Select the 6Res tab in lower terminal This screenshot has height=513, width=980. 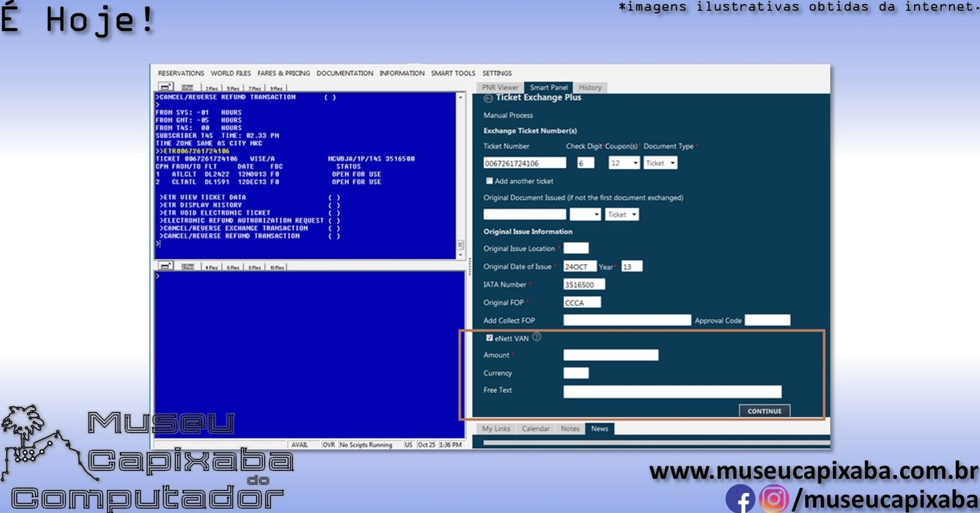pos(233,268)
